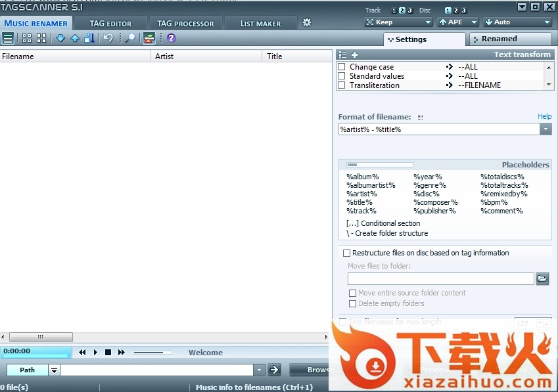Click arrow icon in Transliteration row
The height and width of the screenshot is (392, 558).
pos(450,85)
